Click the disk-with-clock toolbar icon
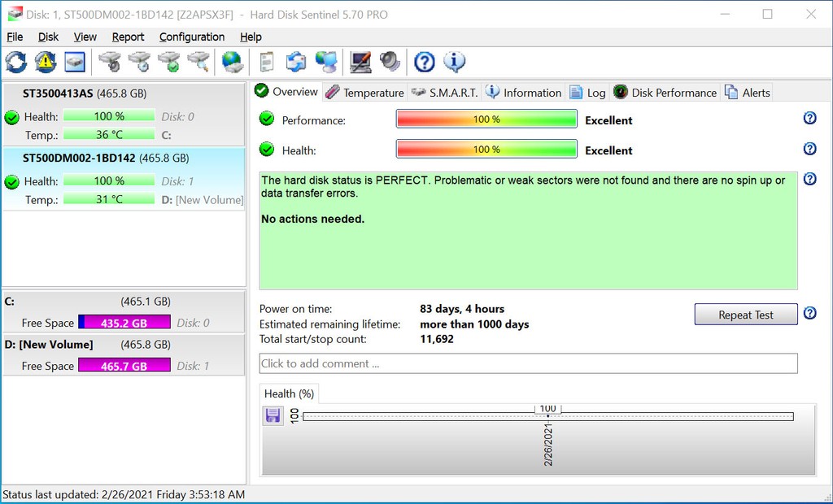The image size is (833, 504). 139,62
